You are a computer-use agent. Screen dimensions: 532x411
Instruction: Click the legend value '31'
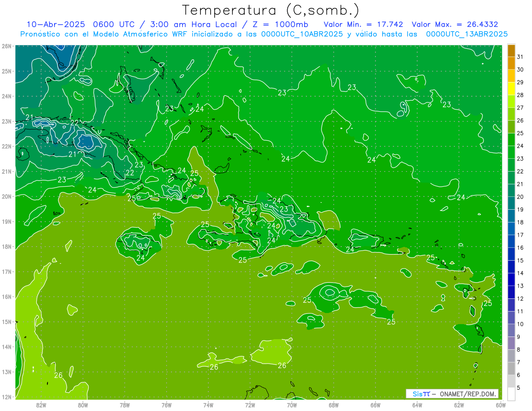click(x=520, y=57)
